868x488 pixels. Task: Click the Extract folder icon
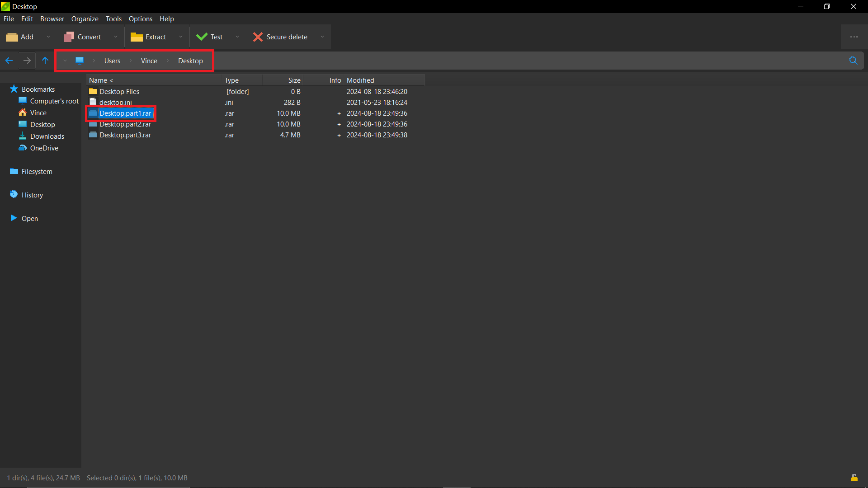pos(137,37)
